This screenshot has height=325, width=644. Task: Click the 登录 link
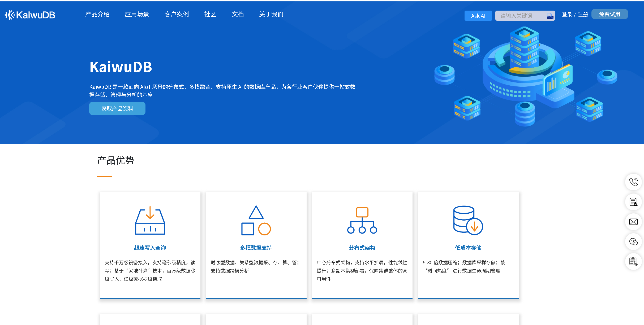[x=567, y=15]
